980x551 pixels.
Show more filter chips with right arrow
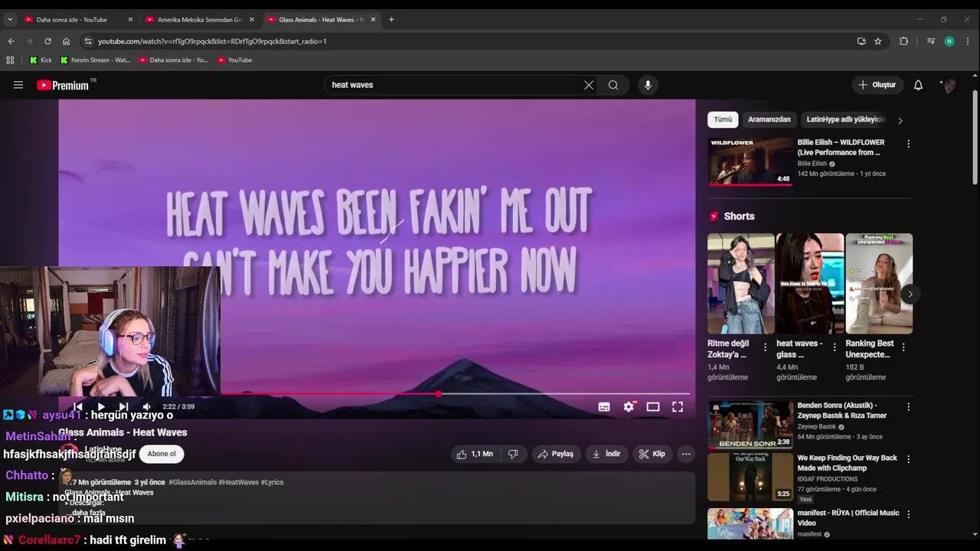pos(900,120)
